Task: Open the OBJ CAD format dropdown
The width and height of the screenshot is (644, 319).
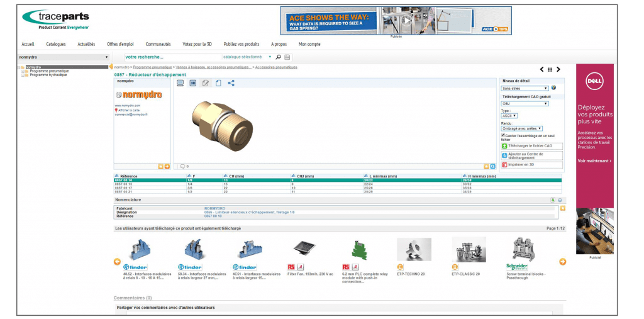Action: pyautogui.click(x=525, y=103)
